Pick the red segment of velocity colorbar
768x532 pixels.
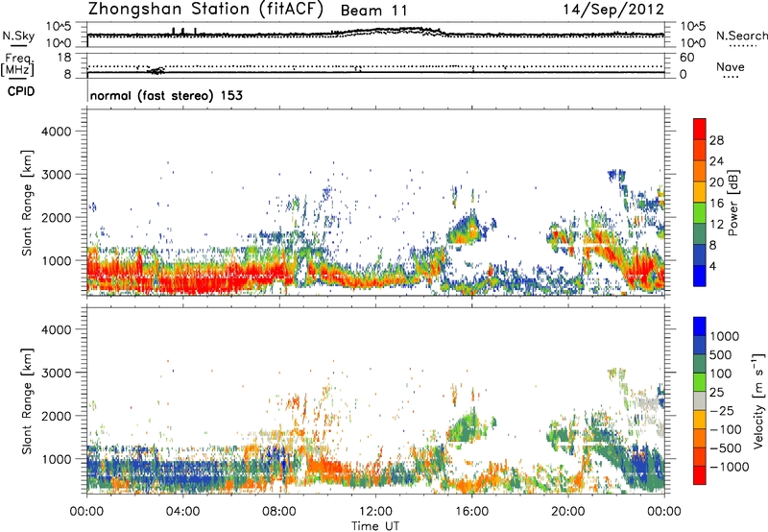click(x=700, y=475)
